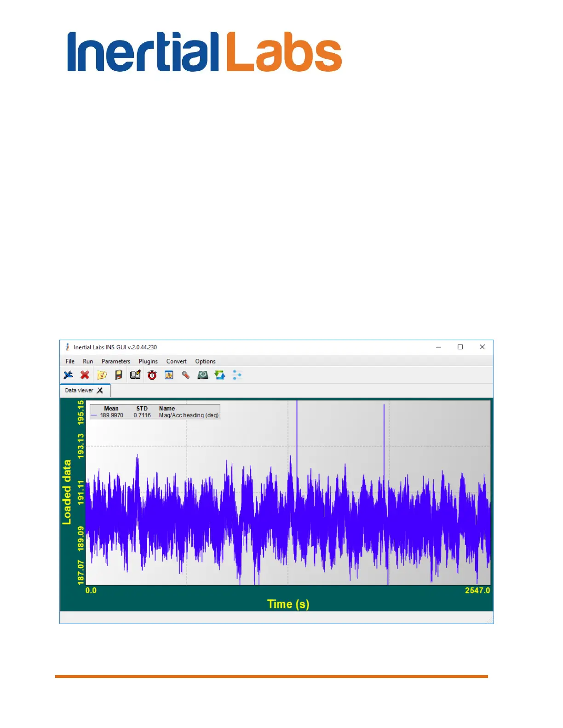This screenshot has width=563, height=728.
Task: Click the Time (s) axis title
Action: pyautogui.click(x=288, y=604)
